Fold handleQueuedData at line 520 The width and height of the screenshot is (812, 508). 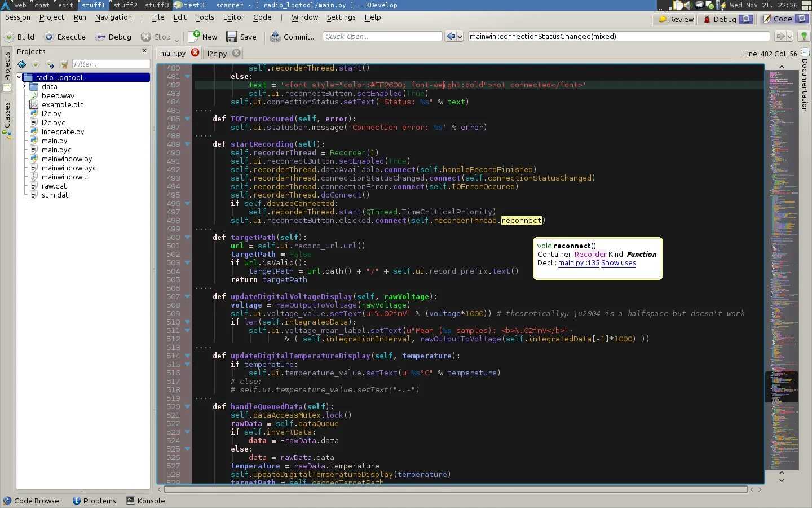coord(187,406)
